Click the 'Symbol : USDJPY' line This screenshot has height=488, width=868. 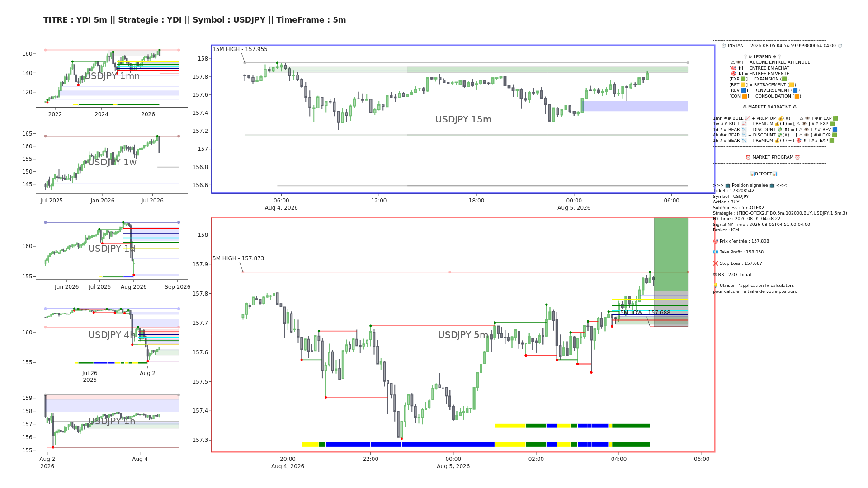coord(731,197)
